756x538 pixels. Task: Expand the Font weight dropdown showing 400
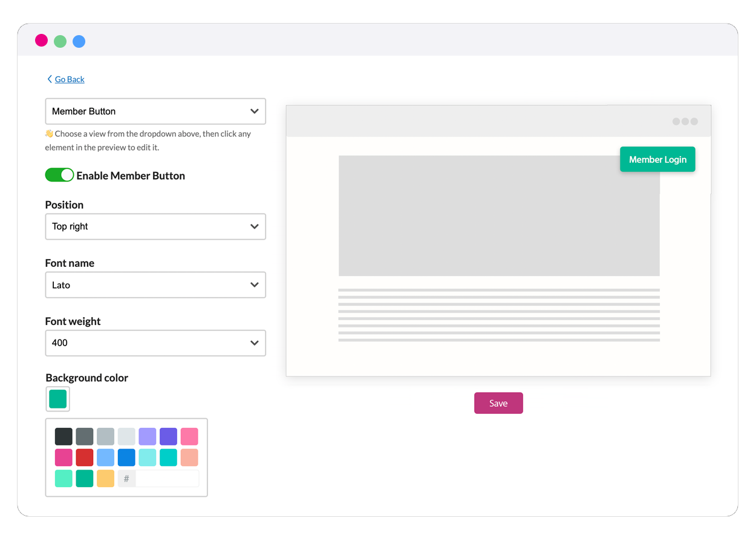click(x=155, y=343)
